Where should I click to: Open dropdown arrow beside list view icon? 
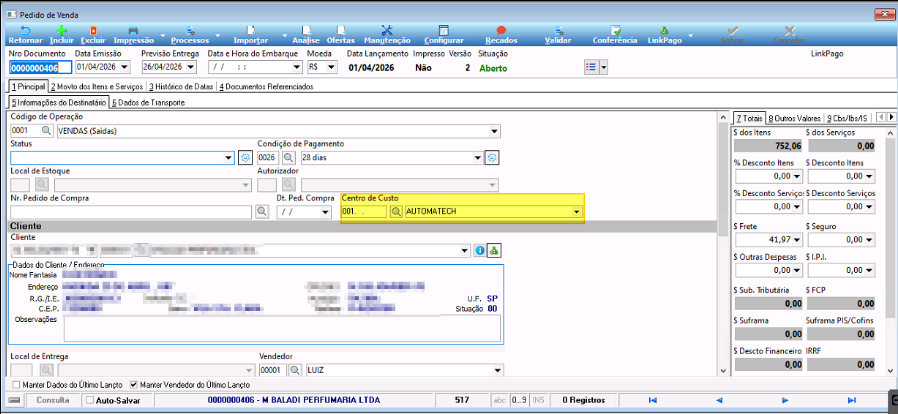(x=602, y=66)
